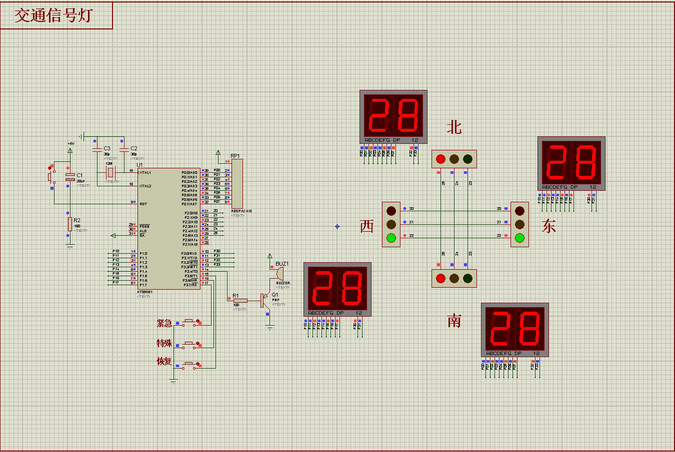Select the west-side 7-segment display below 西
675x452 pixels.
pyautogui.click(x=338, y=289)
